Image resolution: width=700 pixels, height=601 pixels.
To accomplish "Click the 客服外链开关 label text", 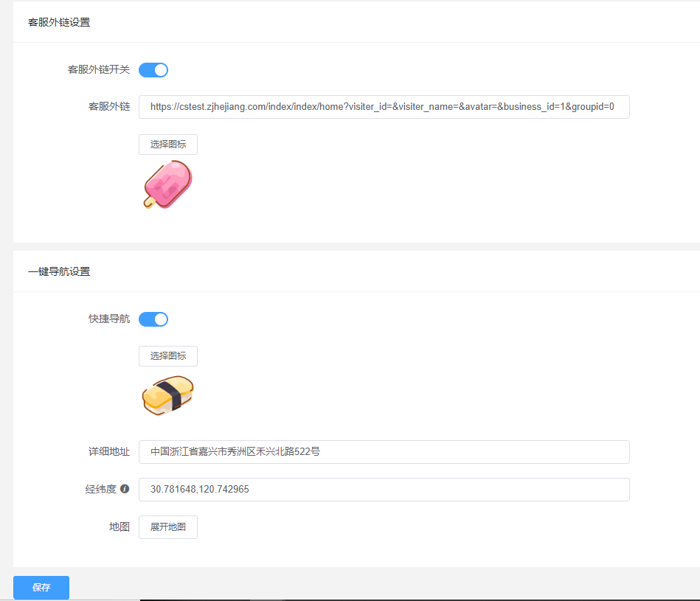I will pyautogui.click(x=99, y=69).
